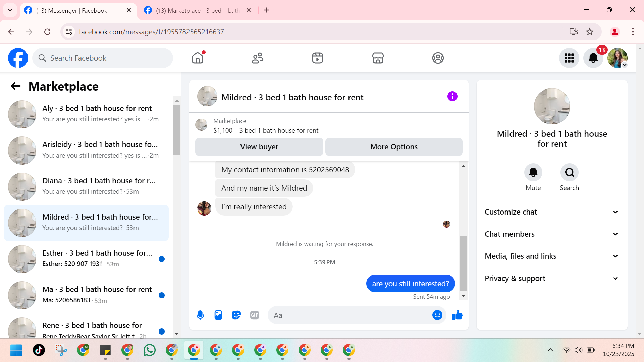644x362 pixels.
Task: Click the purple conversation info icon
Action: (452, 97)
